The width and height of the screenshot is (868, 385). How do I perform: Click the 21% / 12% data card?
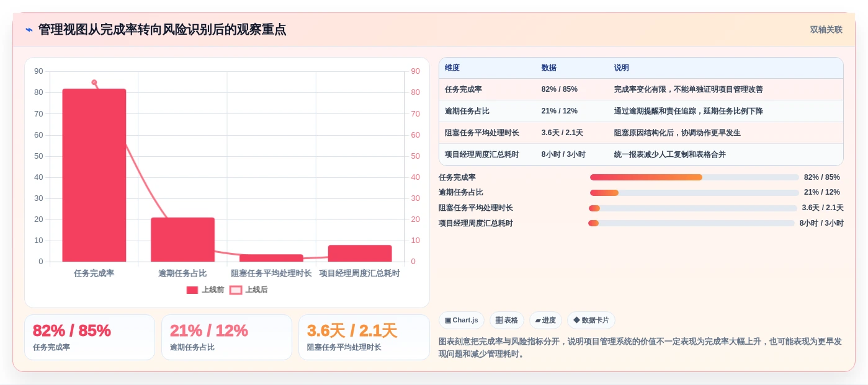226,337
